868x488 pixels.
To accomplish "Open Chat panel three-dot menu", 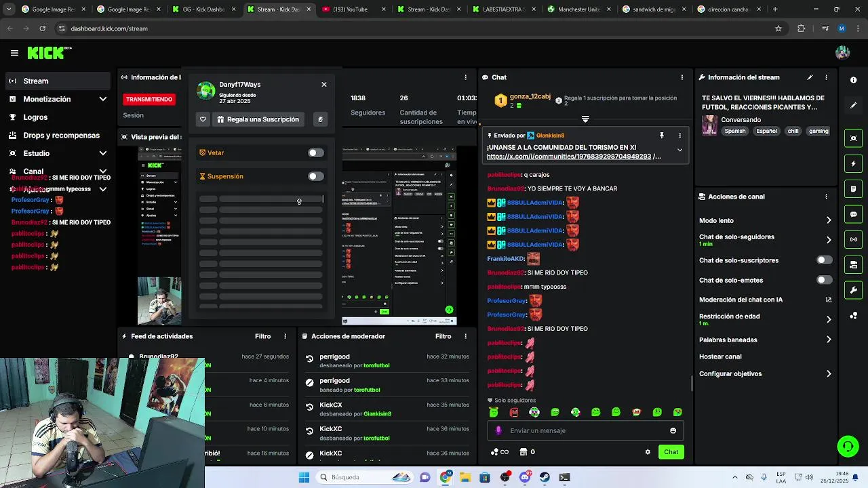I will (682, 77).
